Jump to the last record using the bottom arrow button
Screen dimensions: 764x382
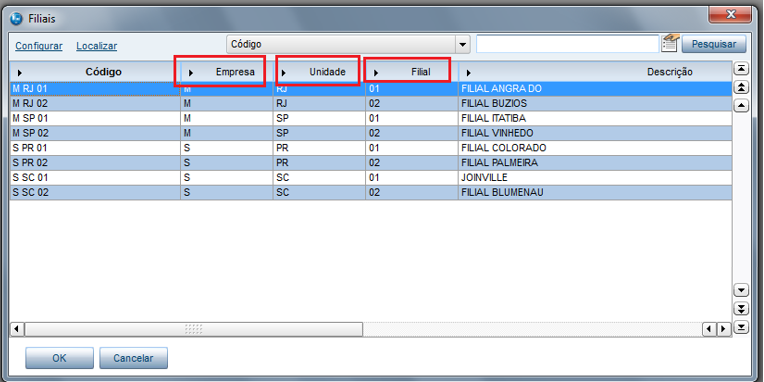[741, 327]
